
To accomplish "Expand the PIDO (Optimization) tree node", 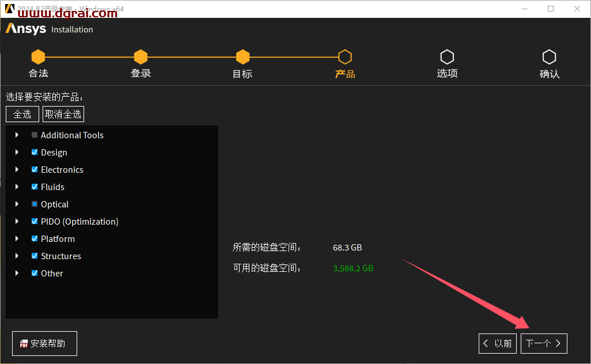I will point(17,222).
